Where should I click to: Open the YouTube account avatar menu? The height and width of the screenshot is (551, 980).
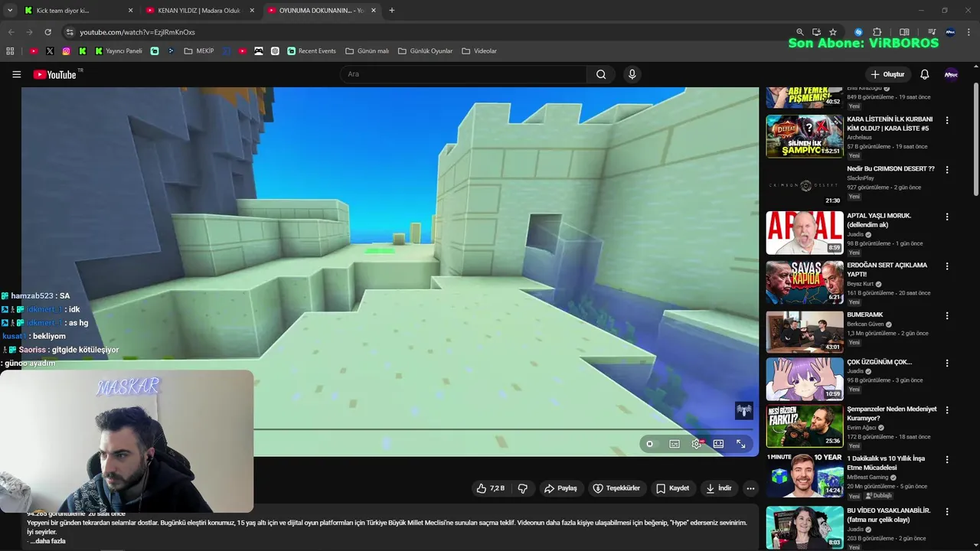[x=951, y=74]
